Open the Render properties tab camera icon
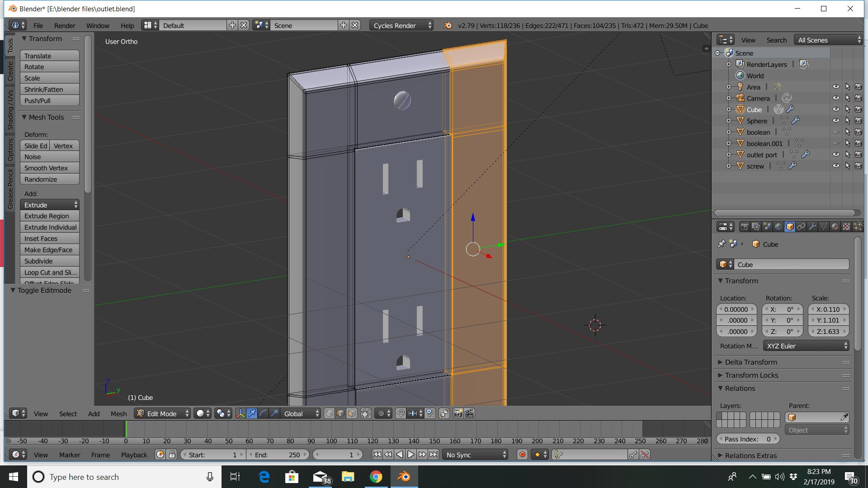 tap(744, 226)
